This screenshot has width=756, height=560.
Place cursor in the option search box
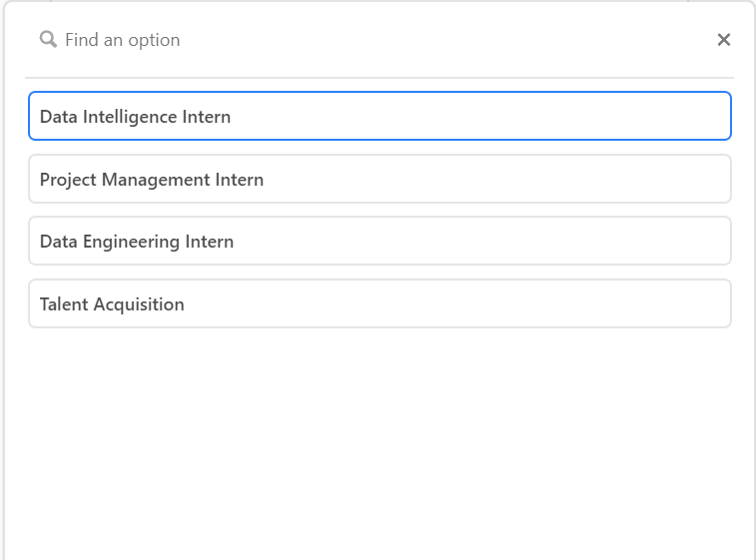pos(377,40)
